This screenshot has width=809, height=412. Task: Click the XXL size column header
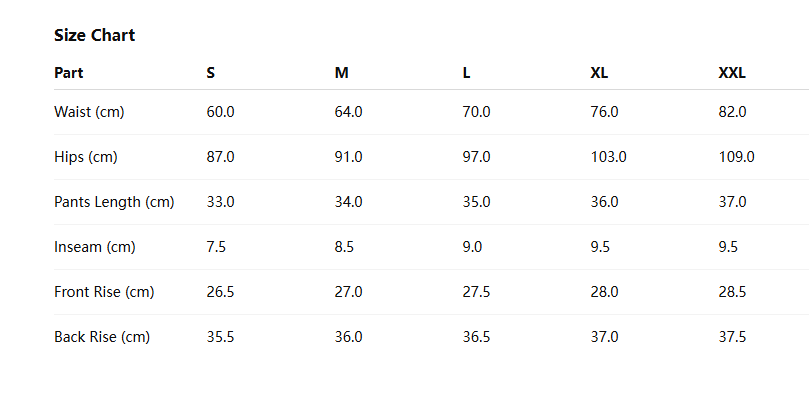click(x=732, y=73)
